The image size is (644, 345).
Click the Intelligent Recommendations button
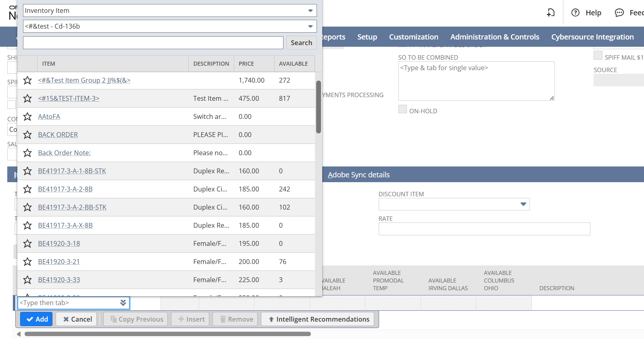tap(318, 319)
